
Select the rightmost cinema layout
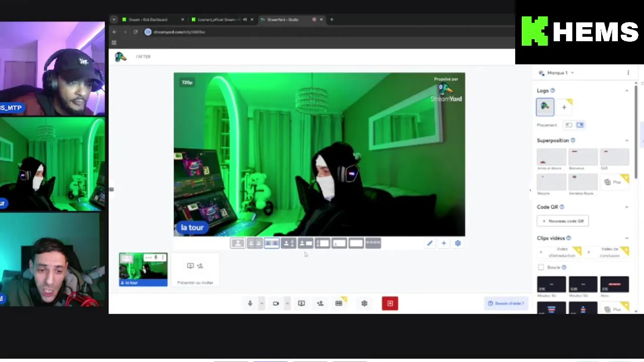pyautogui.click(x=373, y=244)
